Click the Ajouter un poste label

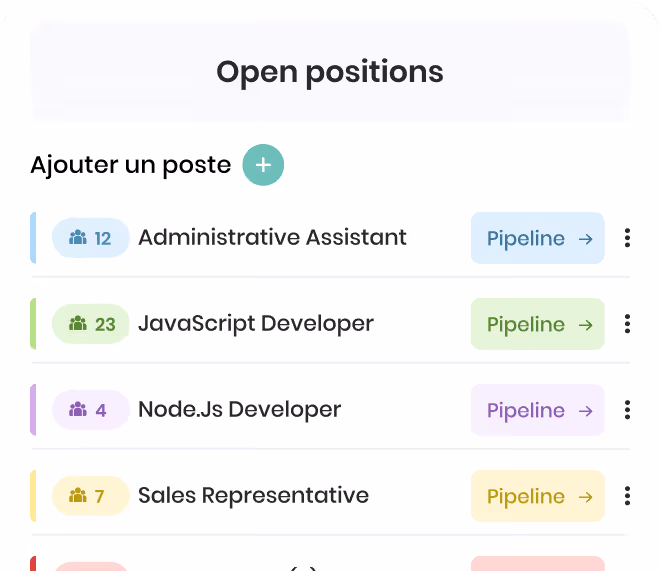131,165
